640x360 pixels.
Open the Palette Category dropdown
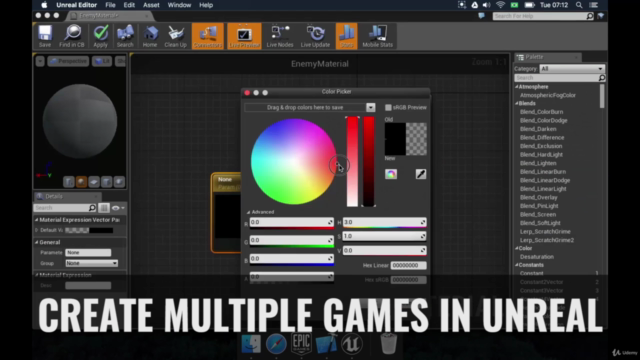click(x=572, y=69)
